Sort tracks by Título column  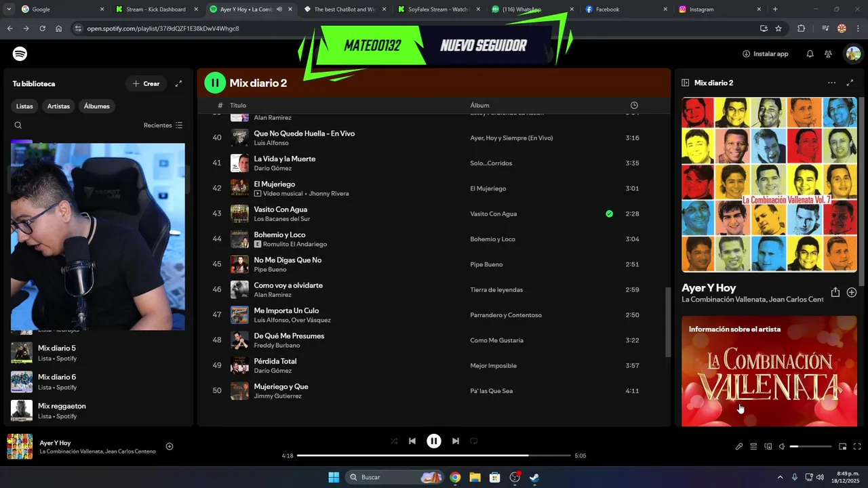click(x=238, y=105)
